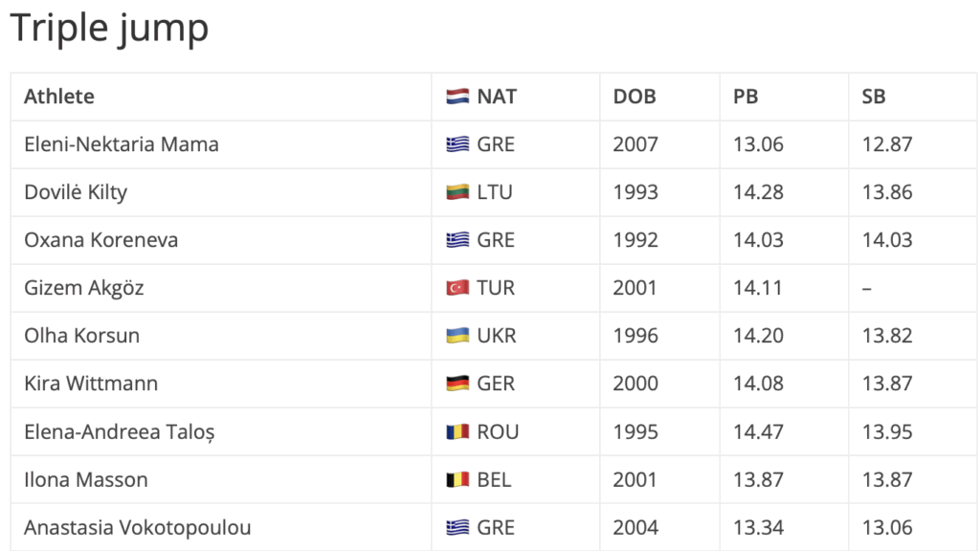Click Greek flag in Oxana Koreneva row

457,240
